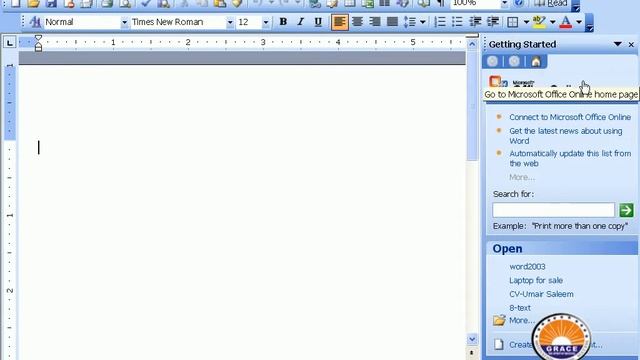Open the Styles and Formatting pane icon
The height and width of the screenshot is (360, 640).
click(35, 22)
